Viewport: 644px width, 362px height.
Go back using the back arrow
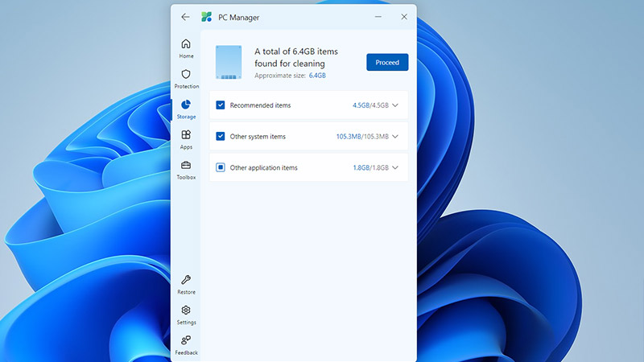[x=185, y=17]
